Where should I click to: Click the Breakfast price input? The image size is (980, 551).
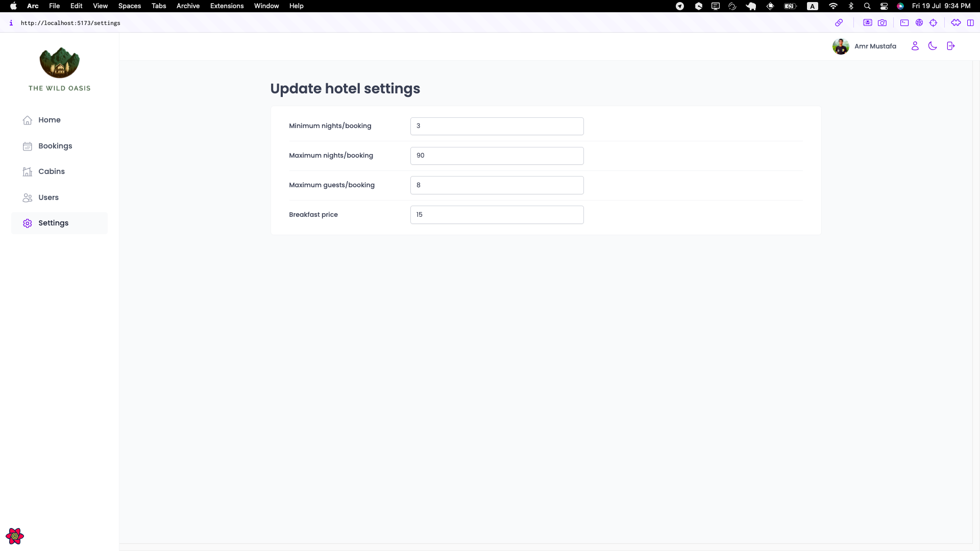click(497, 215)
